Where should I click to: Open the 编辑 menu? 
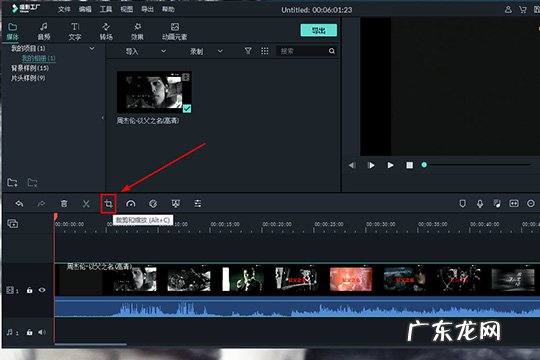click(x=85, y=9)
